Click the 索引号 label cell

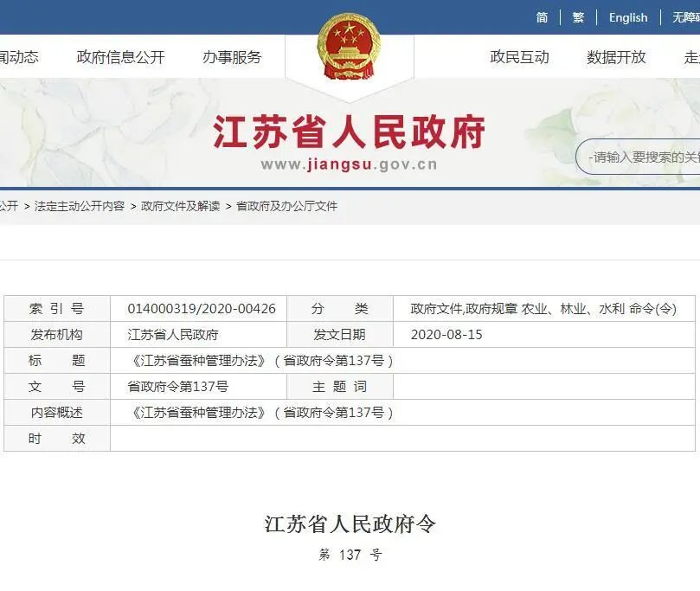(57, 308)
